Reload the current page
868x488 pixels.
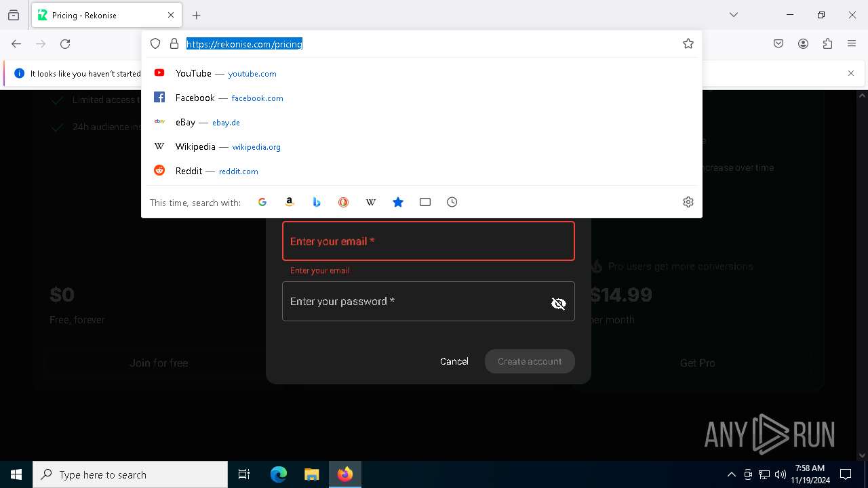click(65, 44)
